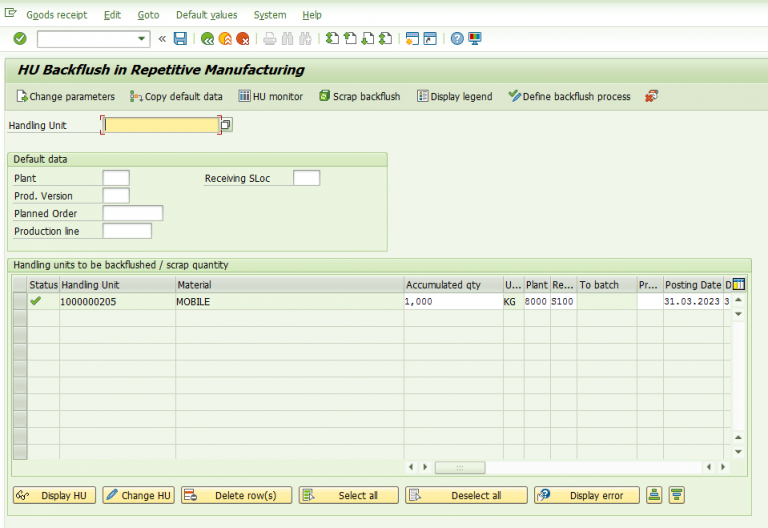Click the Select all button
This screenshot has height=528, width=768.
348,495
